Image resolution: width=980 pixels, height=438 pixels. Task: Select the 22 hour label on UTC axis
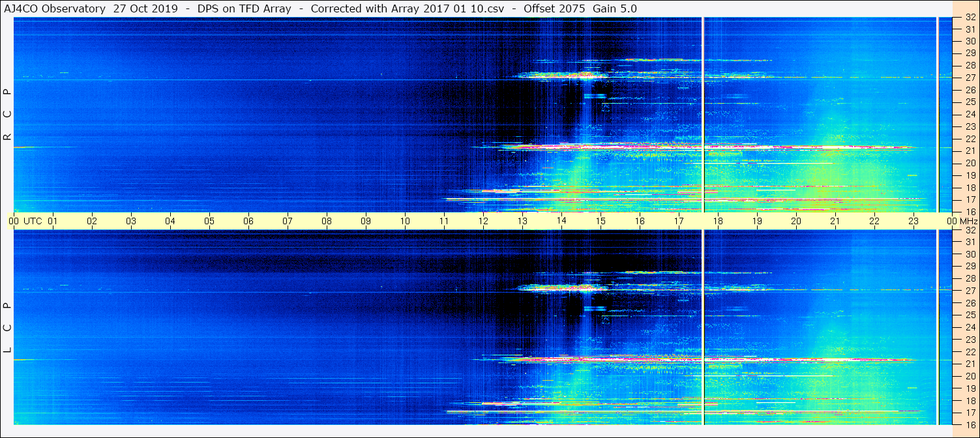coord(874,221)
